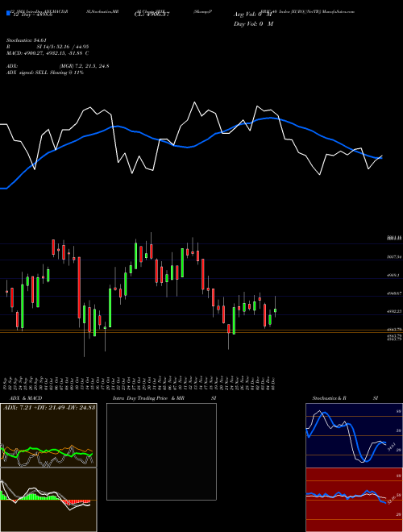
Task: Click the last green candlestick on the chart
Action: click(x=275, y=310)
